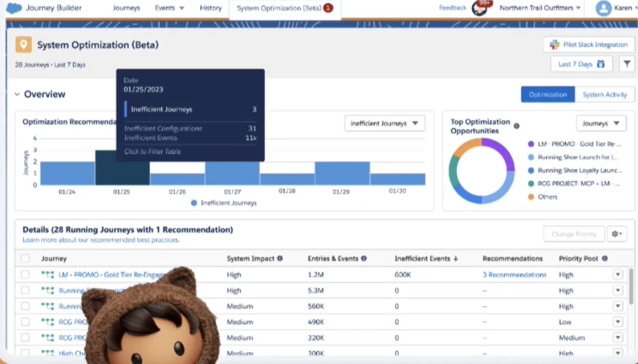Click the Salesforce cloud logo icon

[x=14, y=8]
